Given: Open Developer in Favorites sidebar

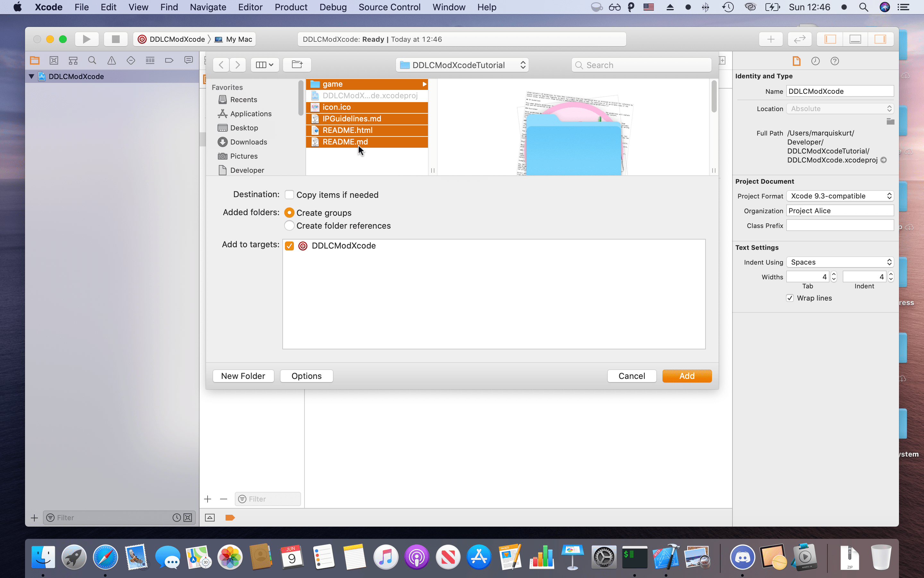Looking at the screenshot, I should 247,170.
